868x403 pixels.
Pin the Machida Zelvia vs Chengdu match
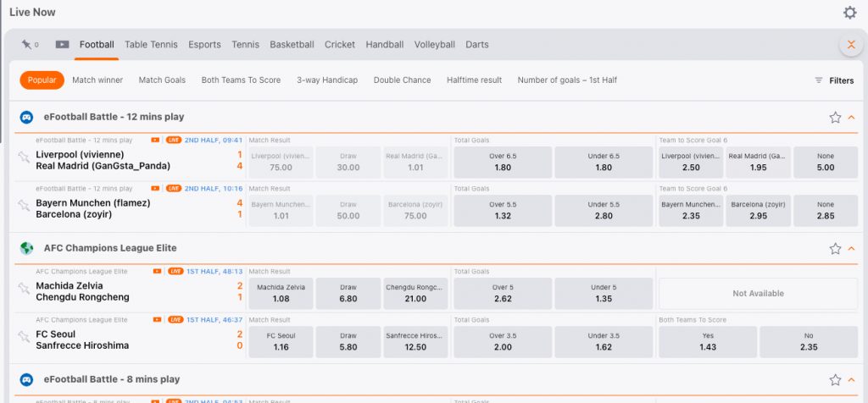click(x=23, y=288)
